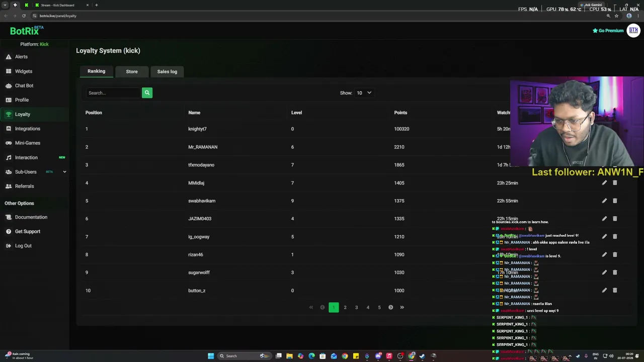The width and height of the screenshot is (644, 362).
Task: Switch to the Ranking tab
Action: [96, 71]
